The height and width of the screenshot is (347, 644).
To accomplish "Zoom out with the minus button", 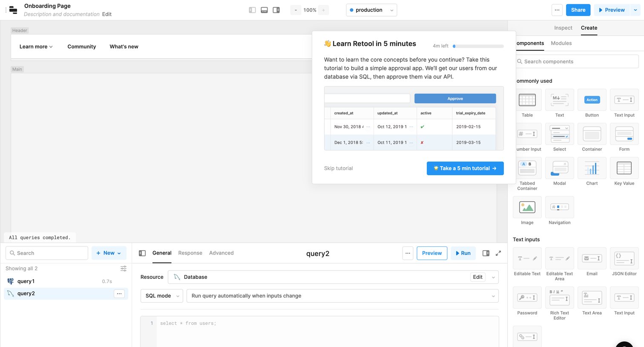I will pyautogui.click(x=296, y=10).
